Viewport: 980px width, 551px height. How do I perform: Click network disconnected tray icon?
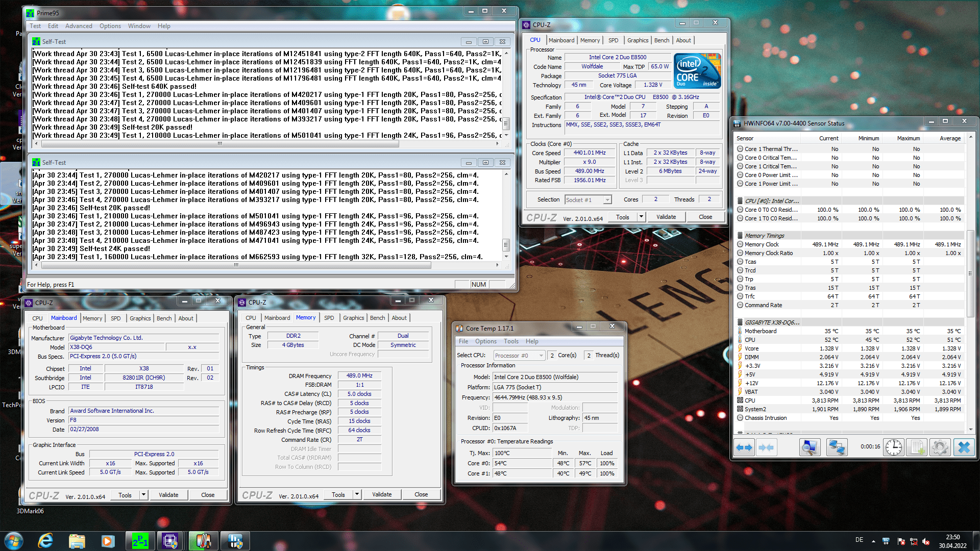[914, 541]
